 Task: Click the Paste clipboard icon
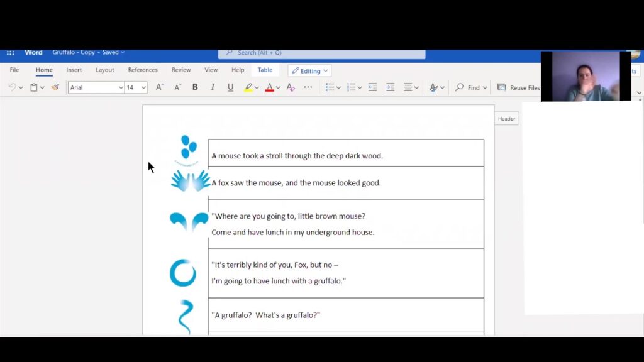point(34,87)
